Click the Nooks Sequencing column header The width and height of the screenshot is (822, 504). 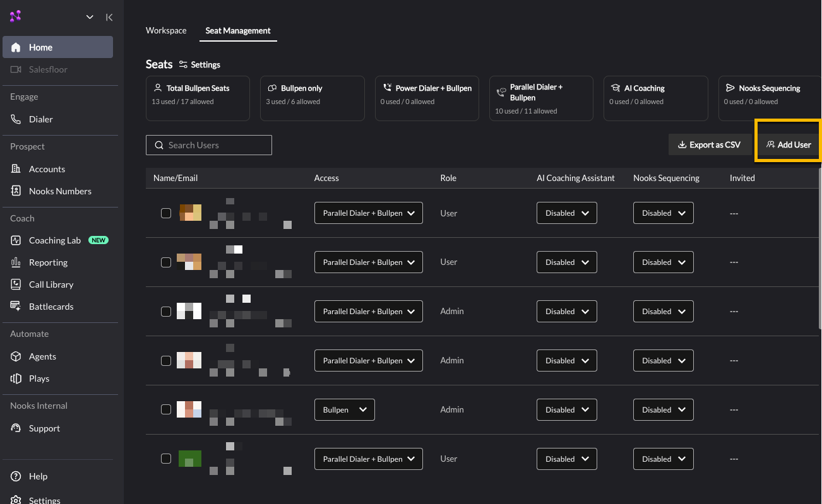(x=666, y=178)
